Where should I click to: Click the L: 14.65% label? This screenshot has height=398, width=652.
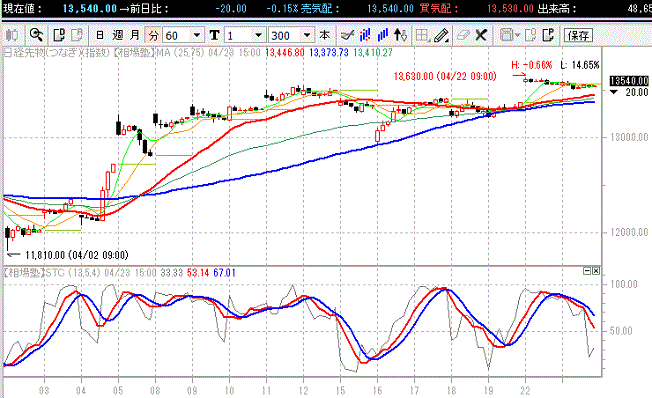(580, 65)
